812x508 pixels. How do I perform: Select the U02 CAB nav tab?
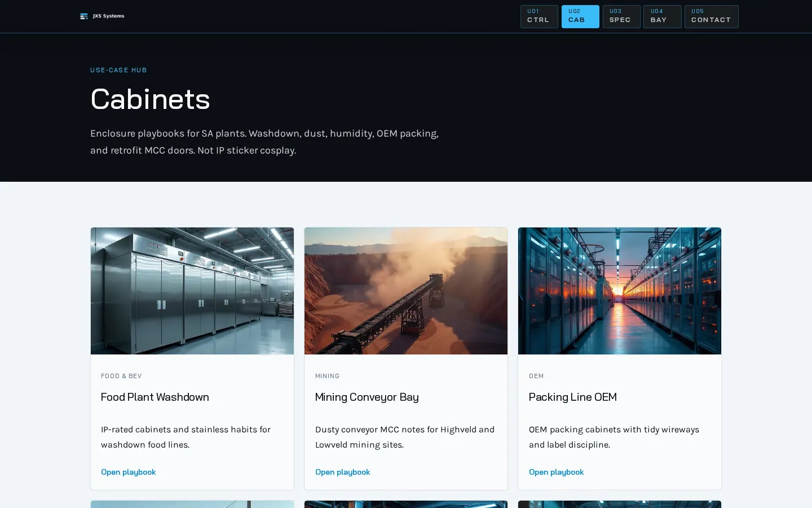(x=580, y=16)
